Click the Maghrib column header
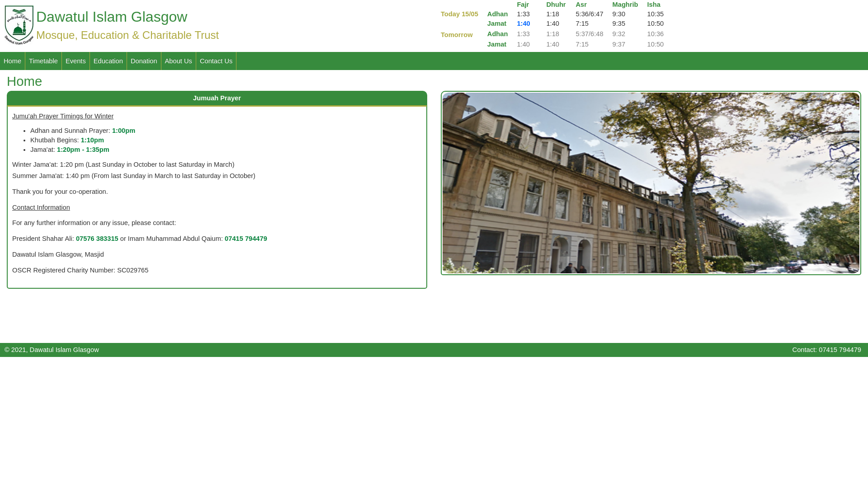The image size is (868, 488). click(625, 5)
